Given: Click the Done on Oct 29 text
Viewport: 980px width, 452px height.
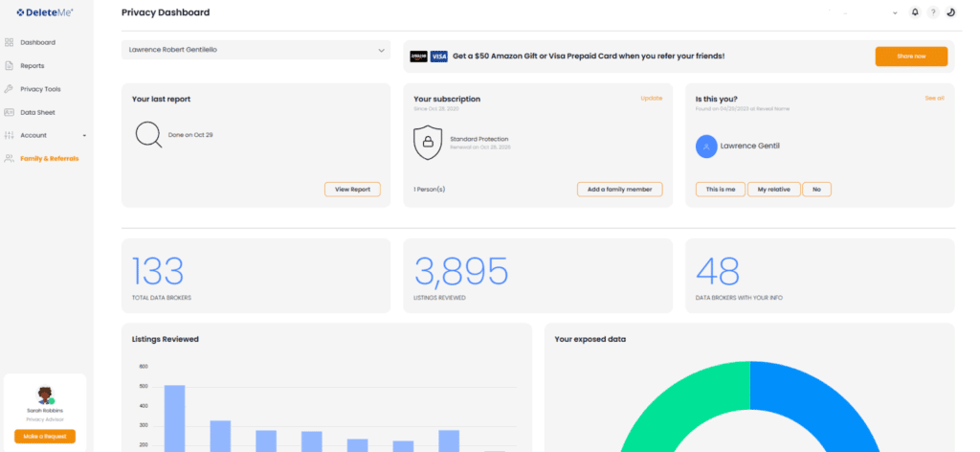Looking at the screenshot, I should [x=190, y=135].
